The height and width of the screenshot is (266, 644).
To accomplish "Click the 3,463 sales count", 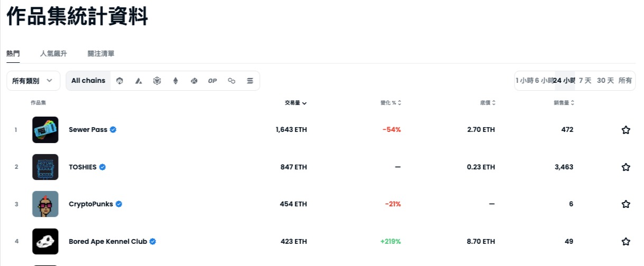I will click(x=564, y=167).
